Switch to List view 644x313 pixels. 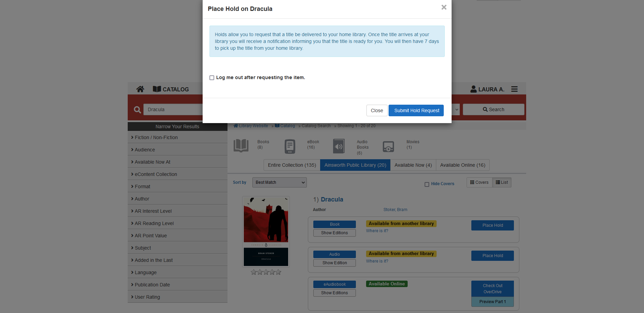coord(502,182)
